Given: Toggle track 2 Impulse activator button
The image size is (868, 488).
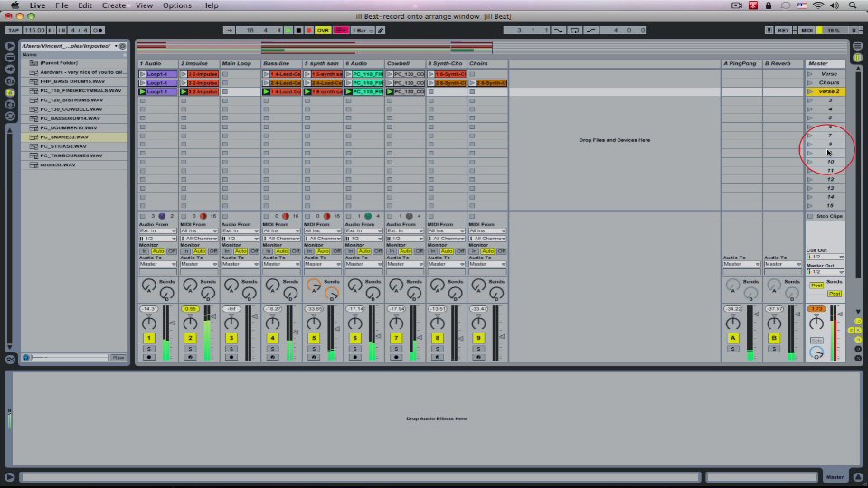Looking at the screenshot, I should tap(190, 338).
